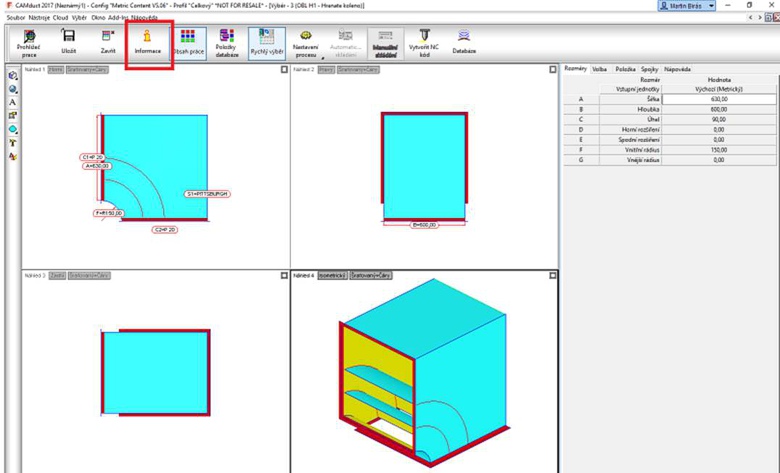780x473 pixels.
Task: Toggle Manuální skládání mode
Action: [385, 41]
